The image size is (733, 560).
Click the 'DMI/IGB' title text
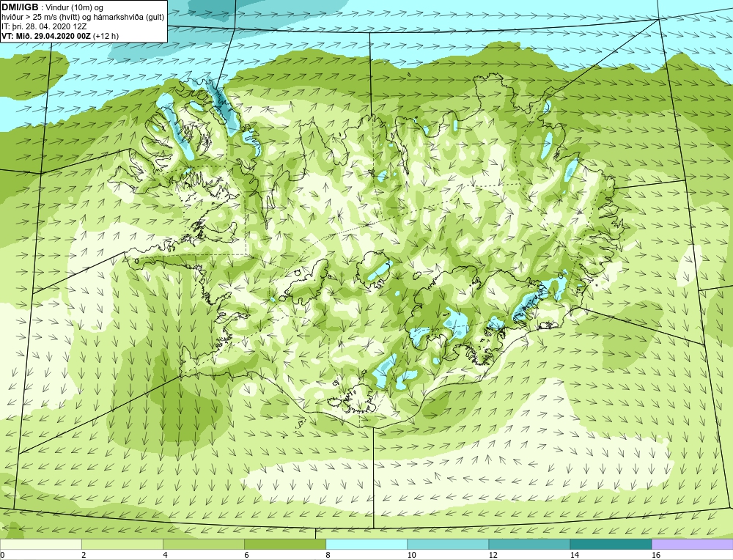(20, 7)
